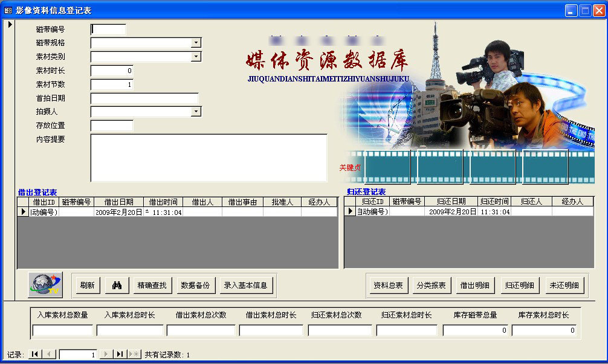Open the 拍摄人 dropdown
Viewport: 608px width, 364px height.
click(x=196, y=112)
